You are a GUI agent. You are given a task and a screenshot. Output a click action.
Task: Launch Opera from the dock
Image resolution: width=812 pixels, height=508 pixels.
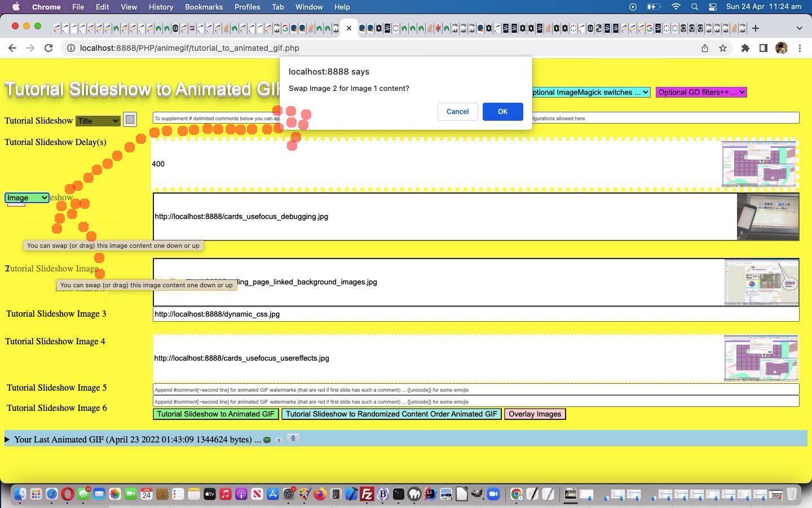(67, 494)
